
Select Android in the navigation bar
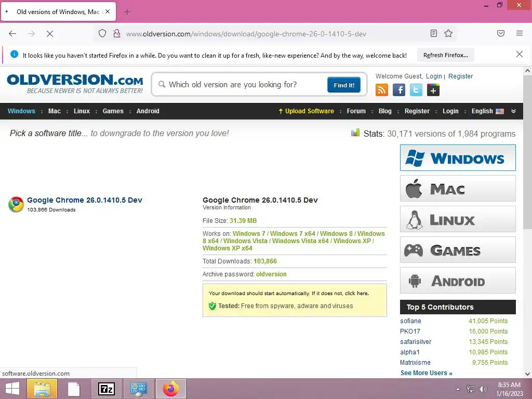tap(148, 111)
